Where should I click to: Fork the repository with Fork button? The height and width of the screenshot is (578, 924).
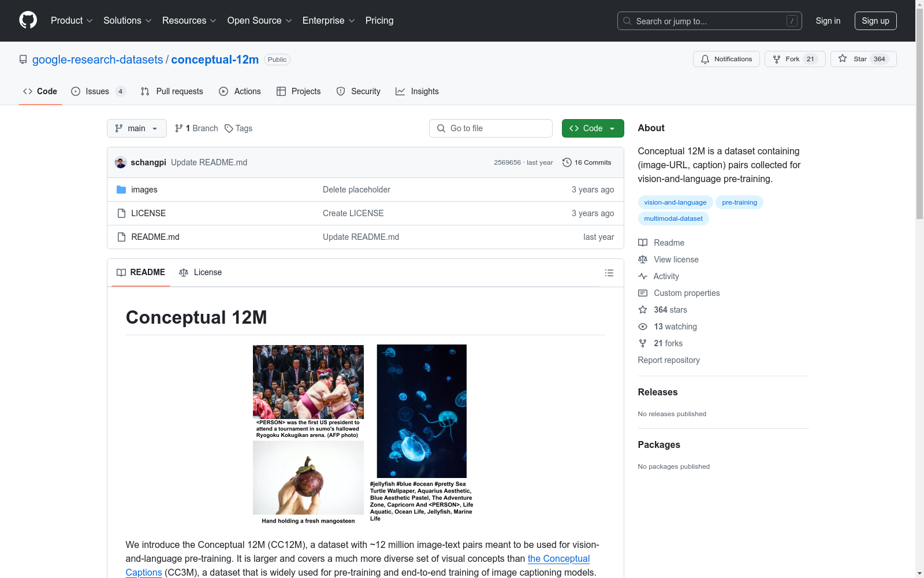click(x=795, y=59)
